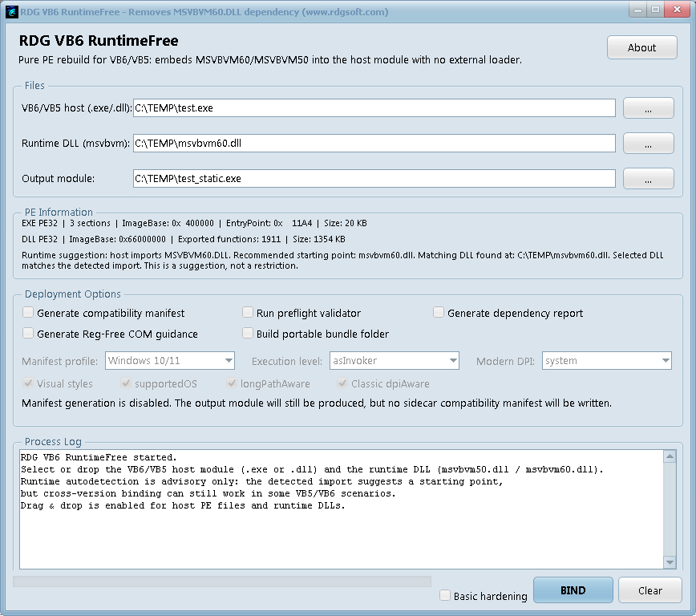This screenshot has height=616, width=696.
Task: Click 'Manifest generation is disabled' notice
Action: tap(317, 403)
